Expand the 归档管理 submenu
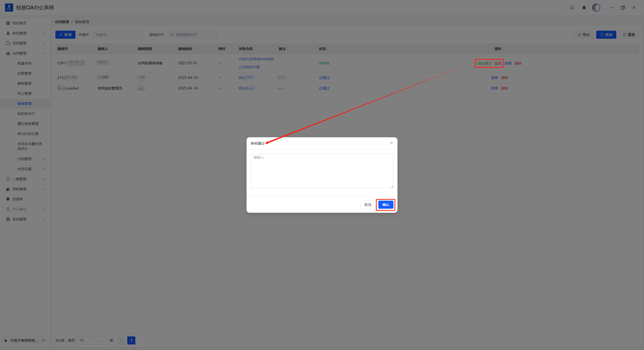Screen dimensions: 644x350 coord(44,159)
